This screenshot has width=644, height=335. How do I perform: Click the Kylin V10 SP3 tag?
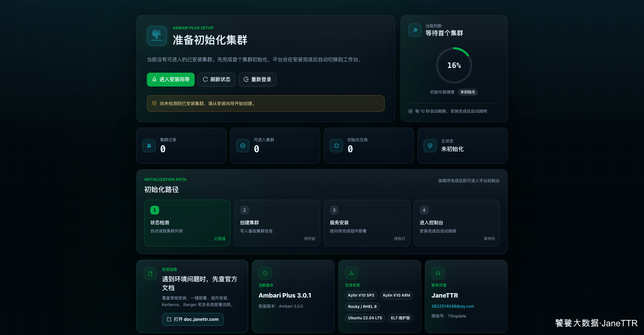361,295
